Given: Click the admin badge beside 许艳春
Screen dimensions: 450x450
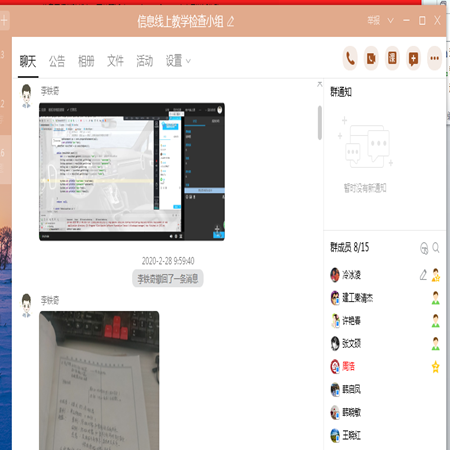Looking at the screenshot, I should (436, 321).
